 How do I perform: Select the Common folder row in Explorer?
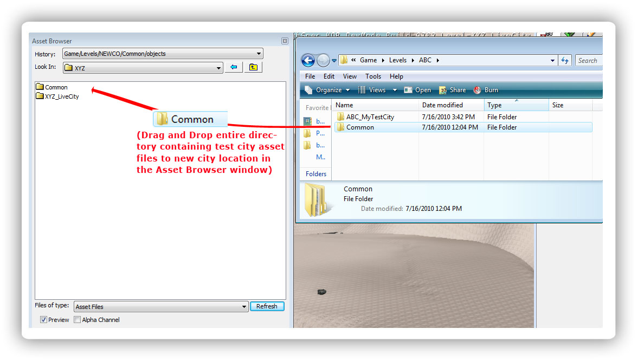click(x=463, y=127)
